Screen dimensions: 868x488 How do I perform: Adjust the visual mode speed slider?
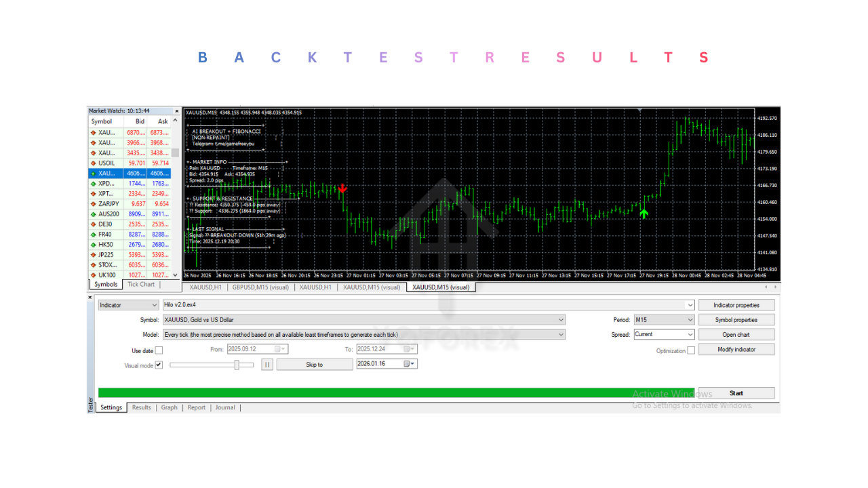(x=237, y=365)
